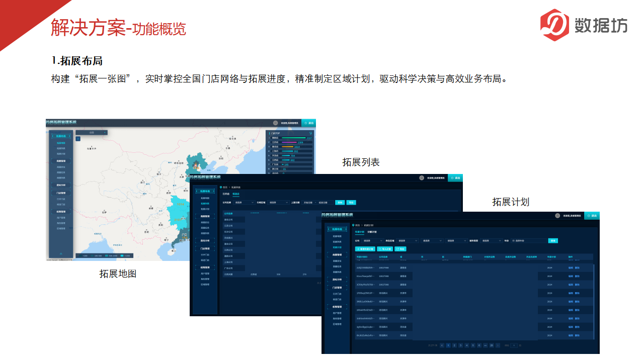Expand the 门店管理 group in the list sidebar
644x362 pixels.
tap(205, 248)
